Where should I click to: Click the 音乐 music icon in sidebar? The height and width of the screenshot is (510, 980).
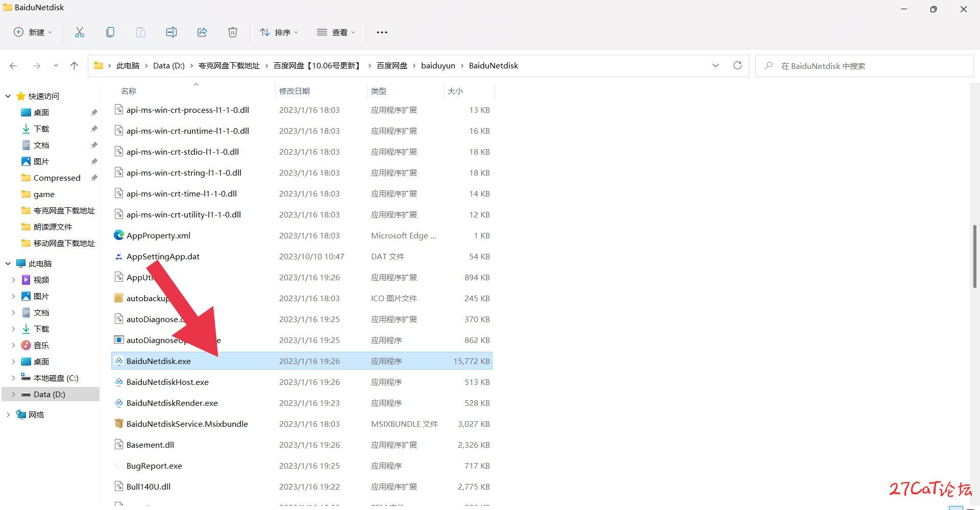coord(26,345)
